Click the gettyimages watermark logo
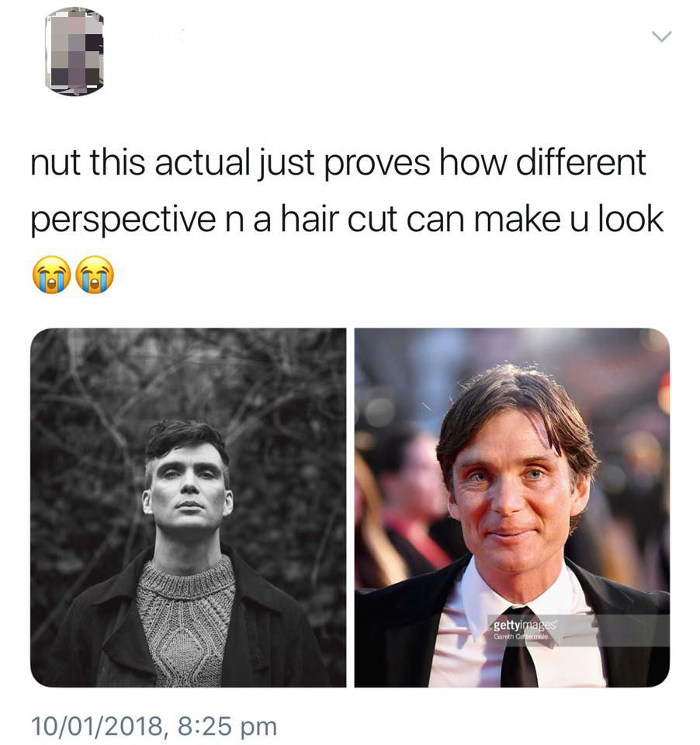Image resolution: width=700 pixels, height=745 pixels. coord(525,624)
